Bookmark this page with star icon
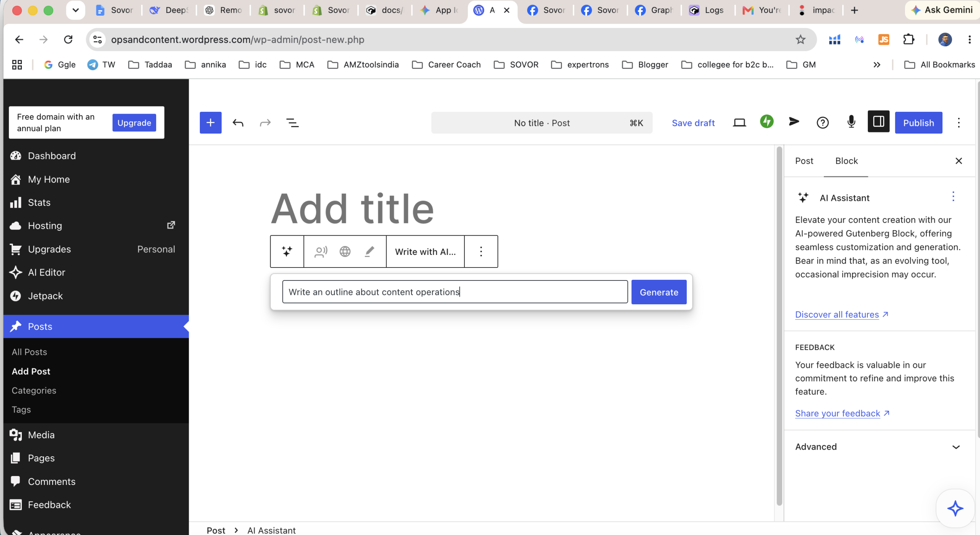The image size is (980, 535). coord(800,39)
